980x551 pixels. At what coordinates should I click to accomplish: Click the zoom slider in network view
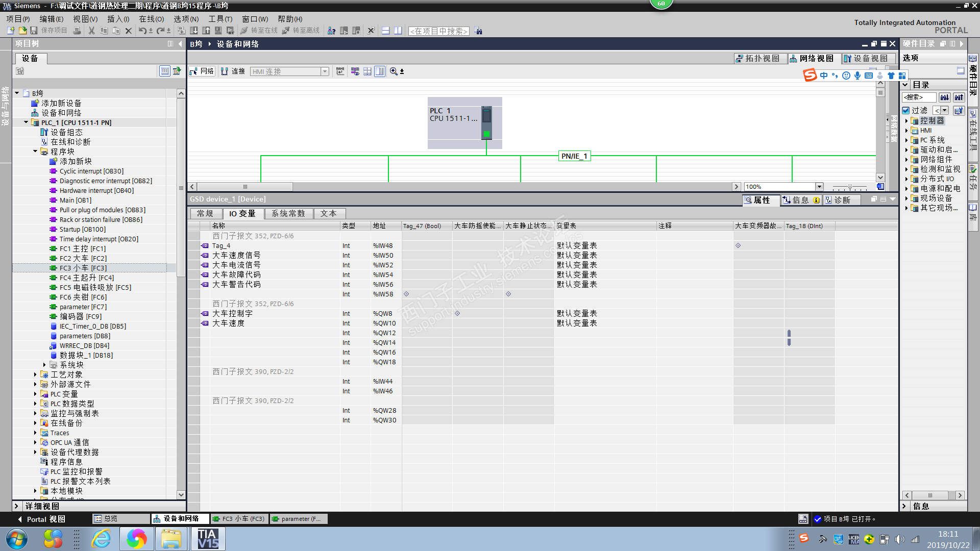coord(850,187)
